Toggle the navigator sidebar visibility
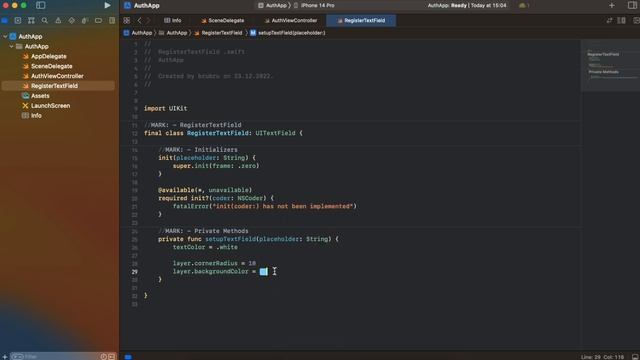Image resolution: width=640 pixels, height=360 pixels. pos(40,5)
